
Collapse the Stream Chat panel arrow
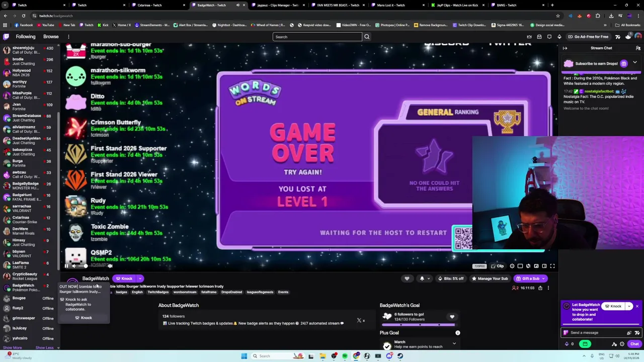coord(565,48)
